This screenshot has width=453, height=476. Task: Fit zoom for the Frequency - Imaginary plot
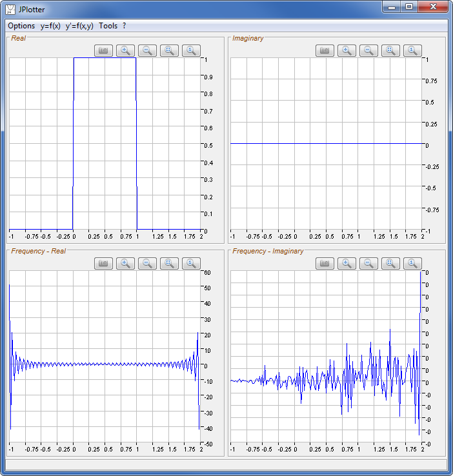[390, 263]
